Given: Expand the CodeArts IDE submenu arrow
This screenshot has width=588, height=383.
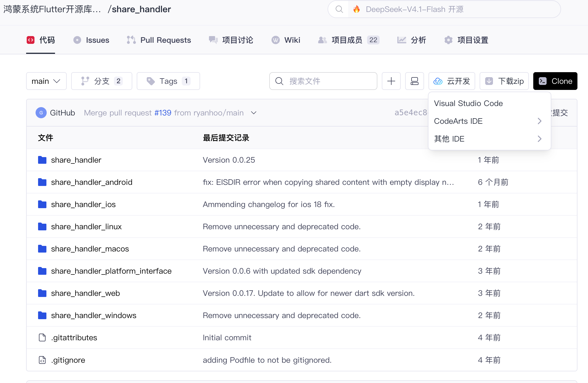Looking at the screenshot, I should 539,121.
